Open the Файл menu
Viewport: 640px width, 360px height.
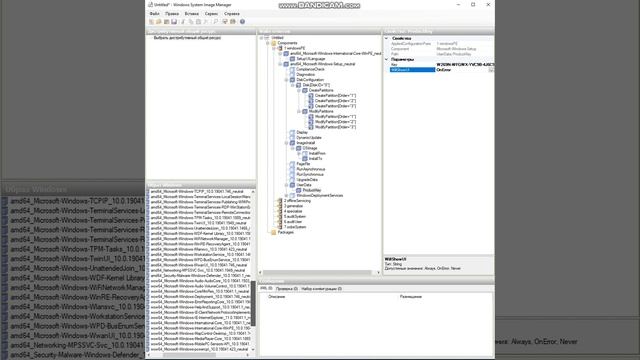[x=154, y=13]
